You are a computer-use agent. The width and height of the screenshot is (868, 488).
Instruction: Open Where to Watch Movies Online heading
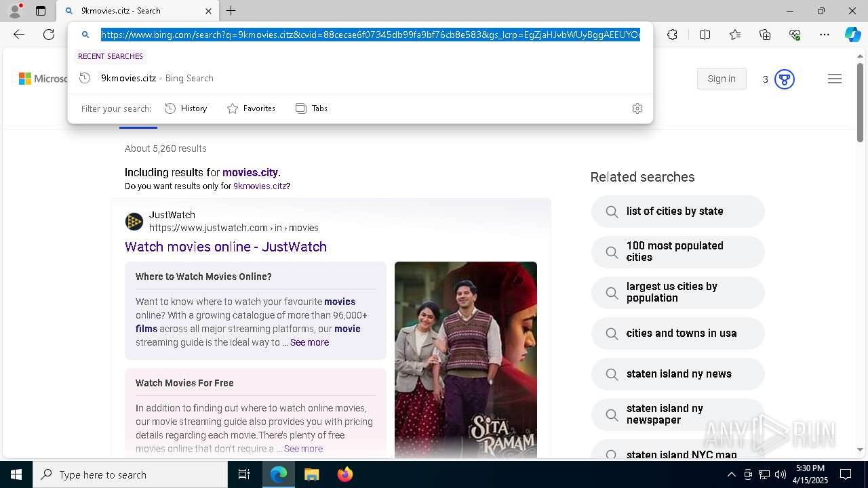click(x=203, y=277)
